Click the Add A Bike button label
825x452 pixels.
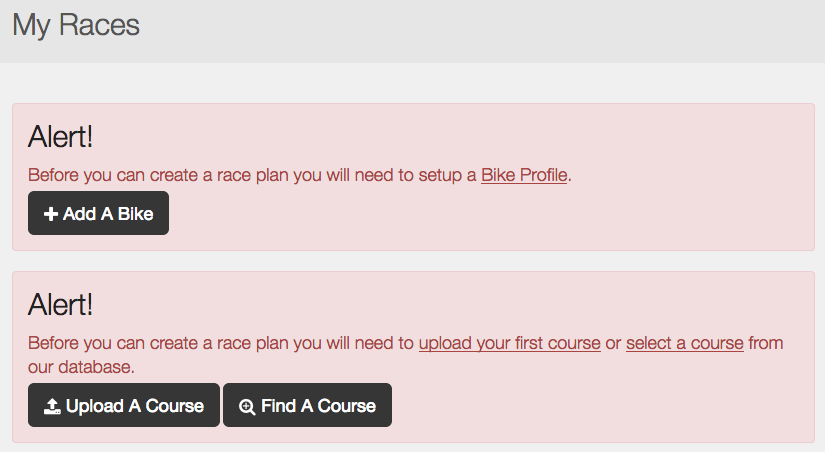click(108, 214)
